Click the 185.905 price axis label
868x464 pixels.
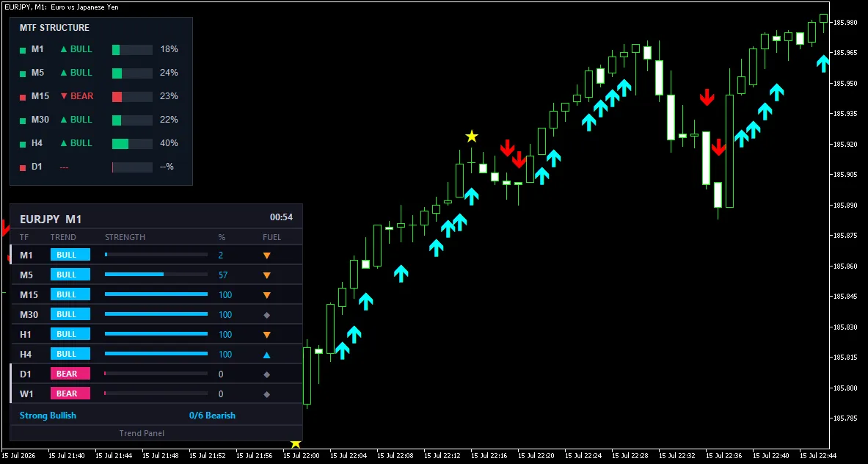[x=845, y=175]
